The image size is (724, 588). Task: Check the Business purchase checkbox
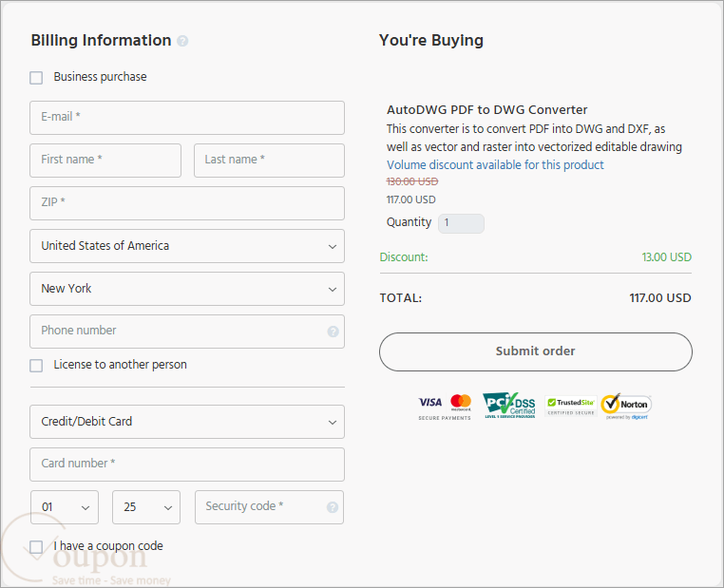(36, 78)
